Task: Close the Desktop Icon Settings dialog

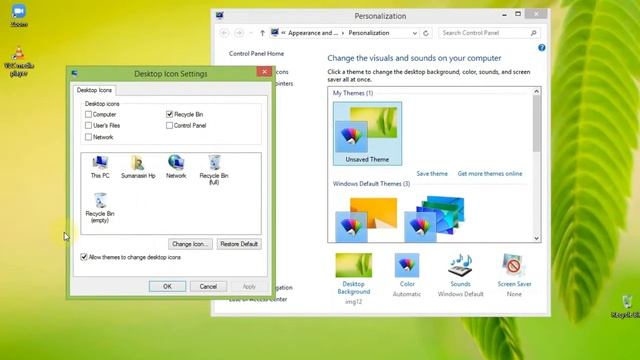Action: click(x=264, y=72)
